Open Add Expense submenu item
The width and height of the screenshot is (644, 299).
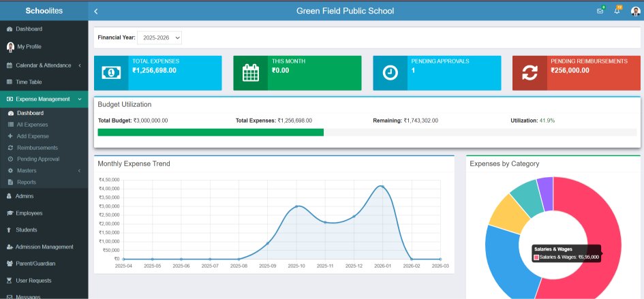click(44, 136)
